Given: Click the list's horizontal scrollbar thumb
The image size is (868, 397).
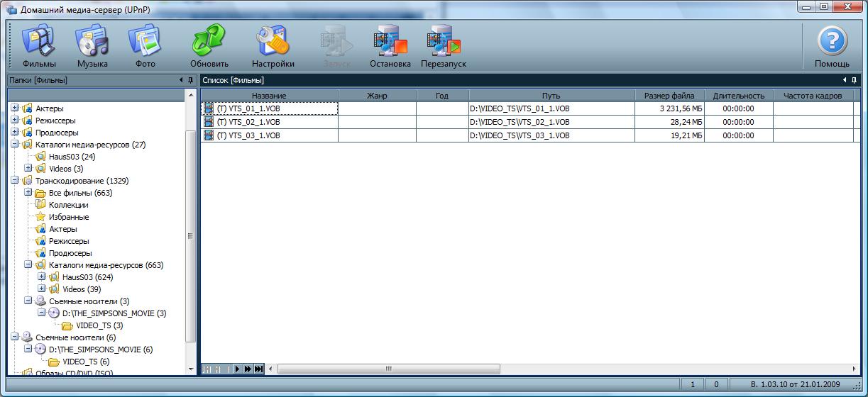Looking at the screenshot, I should 389,369.
